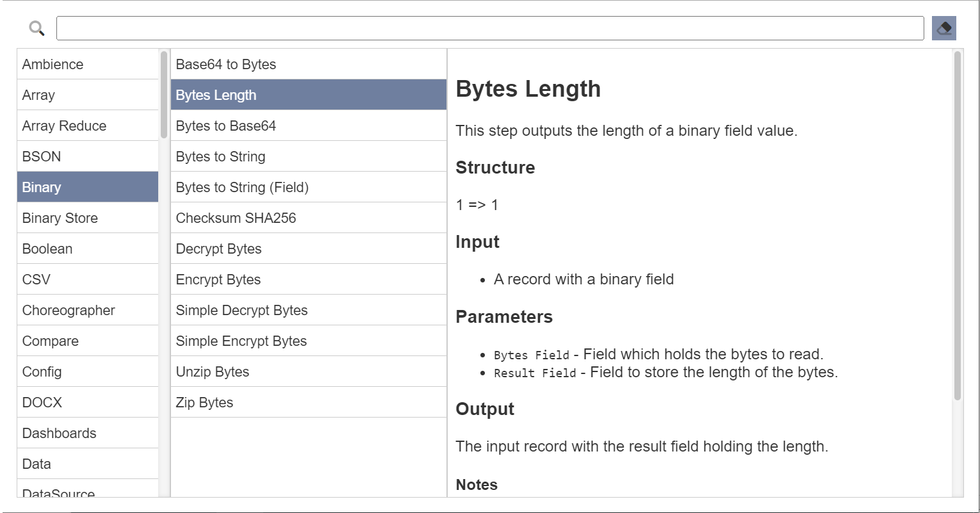This screenshot has height=513, width=980.
Task: Click the category list scrollbar thumb
Action: tap(164, 95)
